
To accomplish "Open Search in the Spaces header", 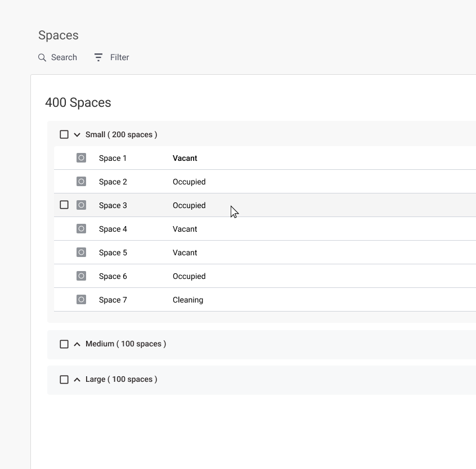I will [x=57, y=57].
